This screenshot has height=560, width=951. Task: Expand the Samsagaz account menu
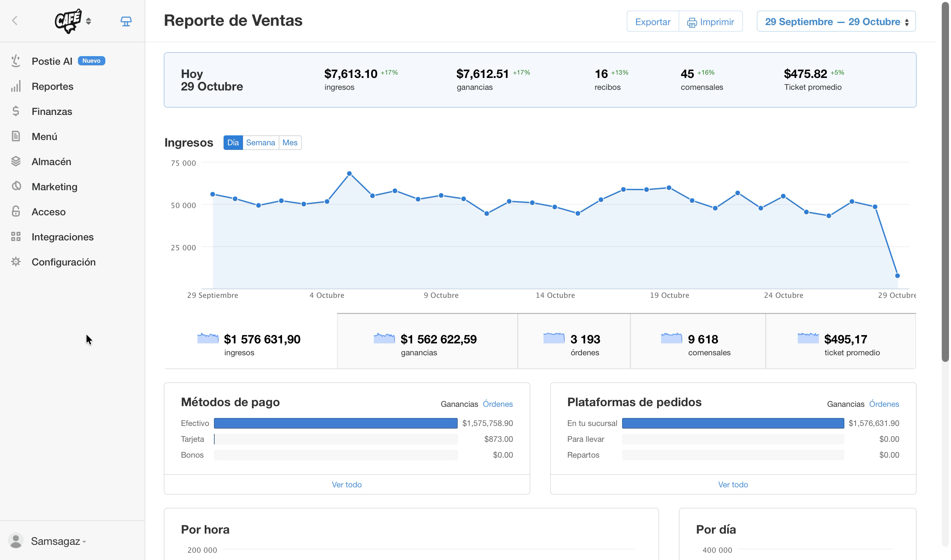58,542
